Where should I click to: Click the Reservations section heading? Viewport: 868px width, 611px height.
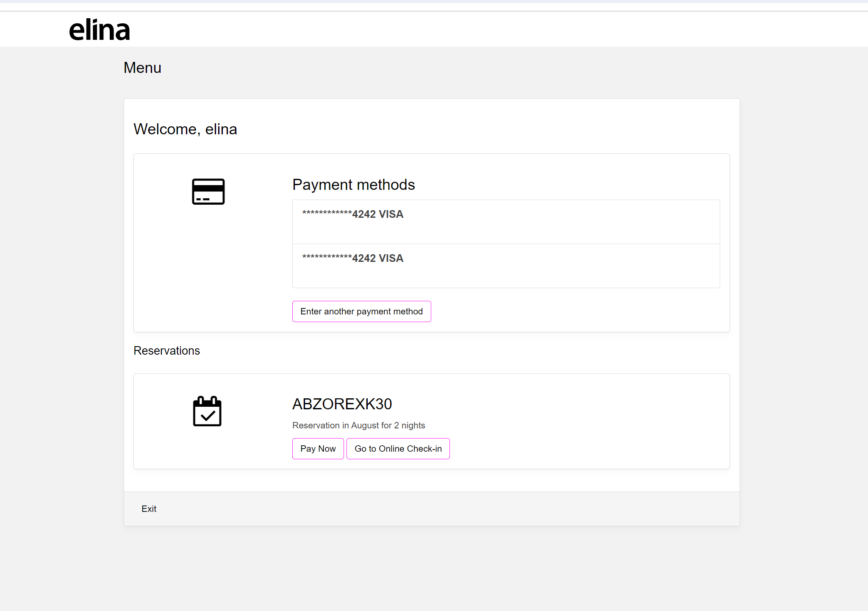pyautogui.click(x=166, y=351)
